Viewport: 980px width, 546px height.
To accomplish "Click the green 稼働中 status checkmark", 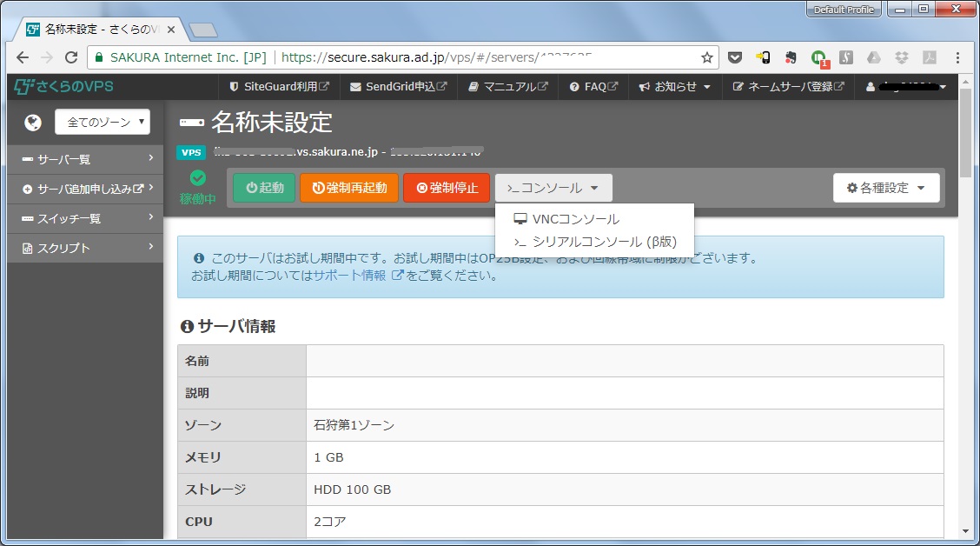I will tap(197, 178).
